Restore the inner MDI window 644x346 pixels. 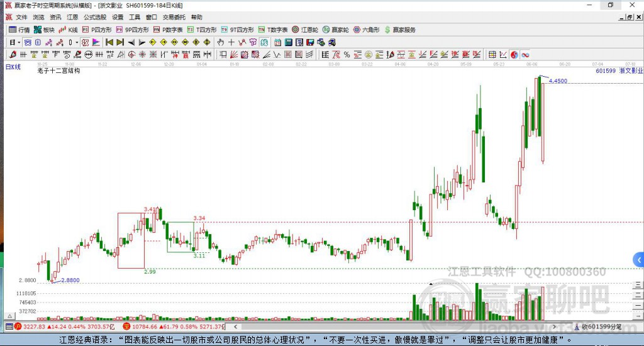click(x=630, y=17)
